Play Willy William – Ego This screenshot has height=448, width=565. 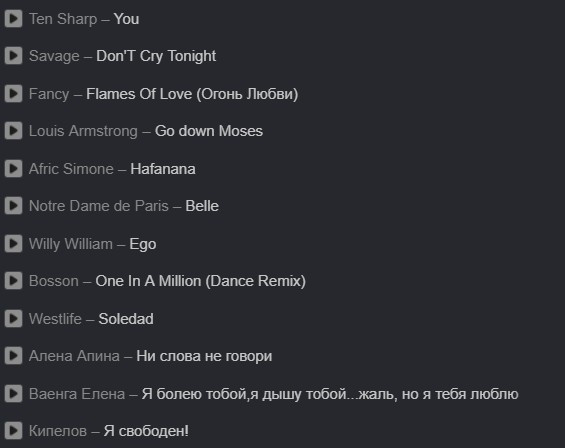13,244
